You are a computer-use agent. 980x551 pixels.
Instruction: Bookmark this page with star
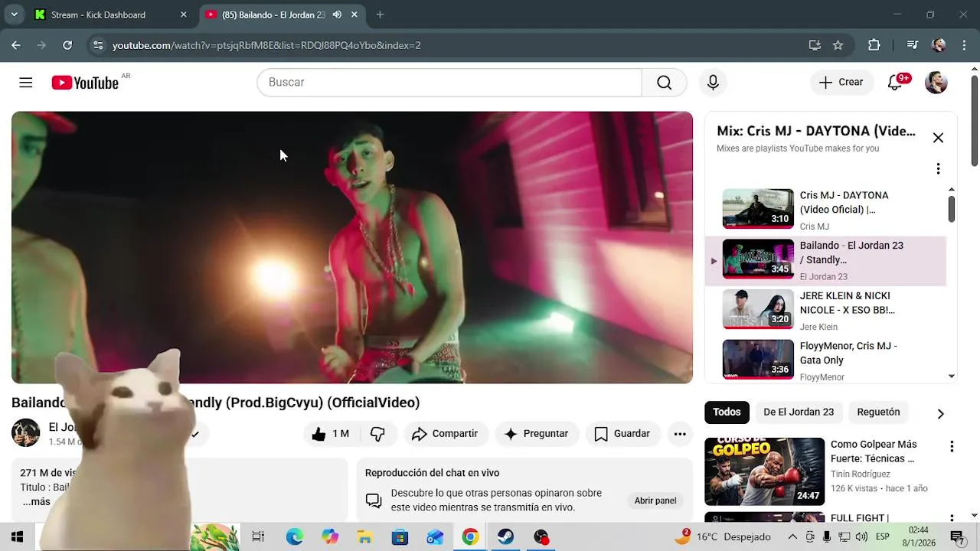click(x=838, y=45)
